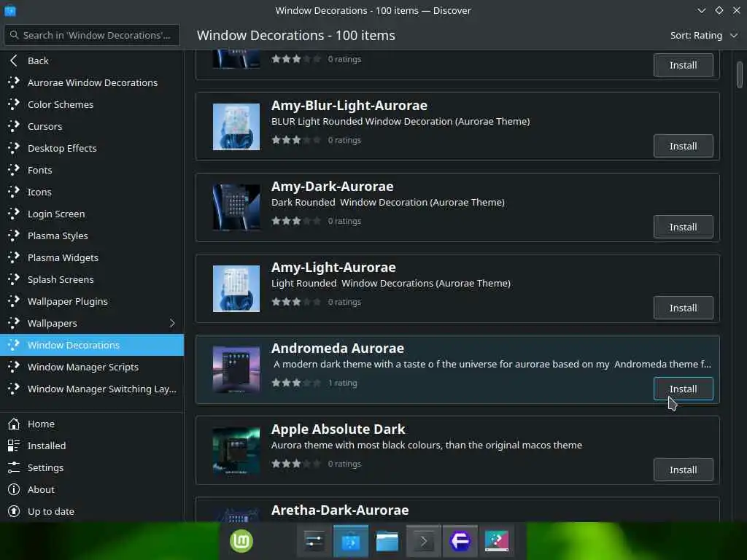Select Plasma Styles category
Screen dimensions: 747x560
point(92,236)
